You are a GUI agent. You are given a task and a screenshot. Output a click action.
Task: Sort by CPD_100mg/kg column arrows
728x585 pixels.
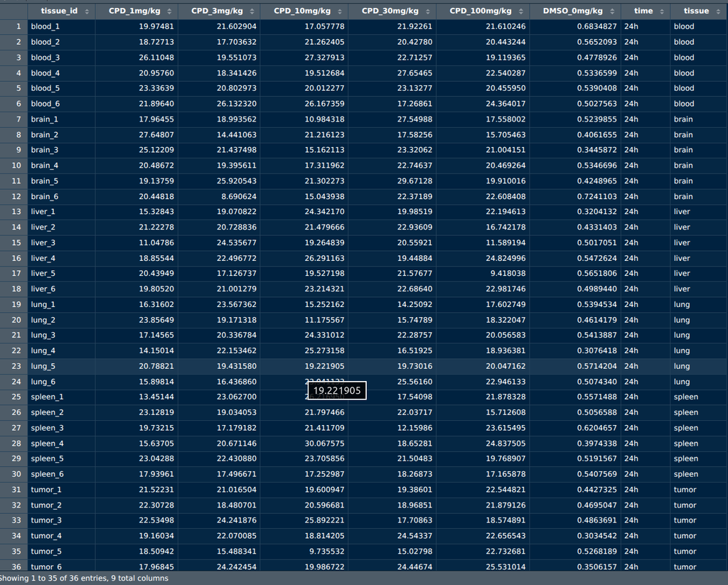coord(521,11)
